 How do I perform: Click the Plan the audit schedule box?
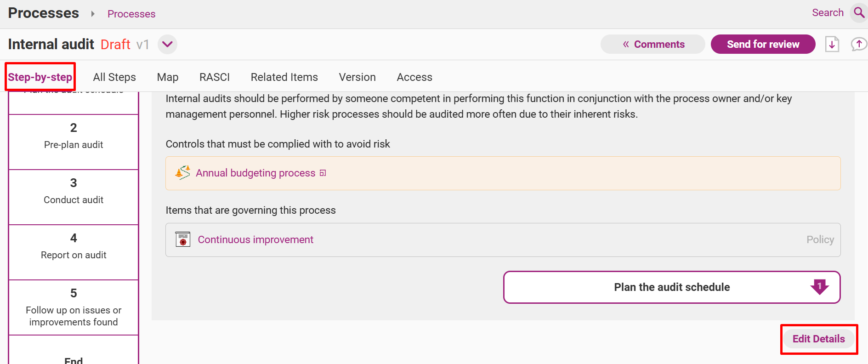click(672, 287)
